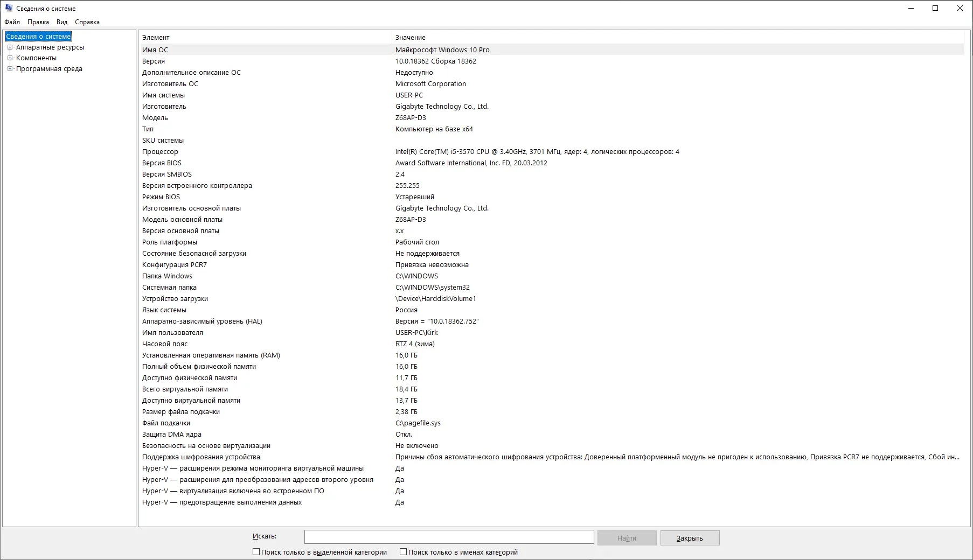Click value Рабочий стол
The width and height of the screenshot is (973, 560).
417,242
